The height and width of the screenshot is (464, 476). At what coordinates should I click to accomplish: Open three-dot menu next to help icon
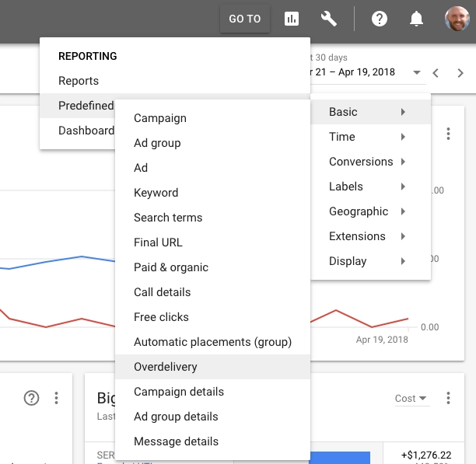tap(56, 398)
